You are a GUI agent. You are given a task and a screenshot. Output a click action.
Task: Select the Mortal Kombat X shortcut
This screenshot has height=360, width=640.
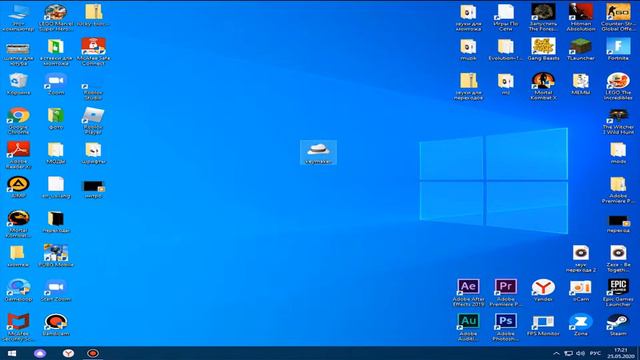click(x=543, y=86)
